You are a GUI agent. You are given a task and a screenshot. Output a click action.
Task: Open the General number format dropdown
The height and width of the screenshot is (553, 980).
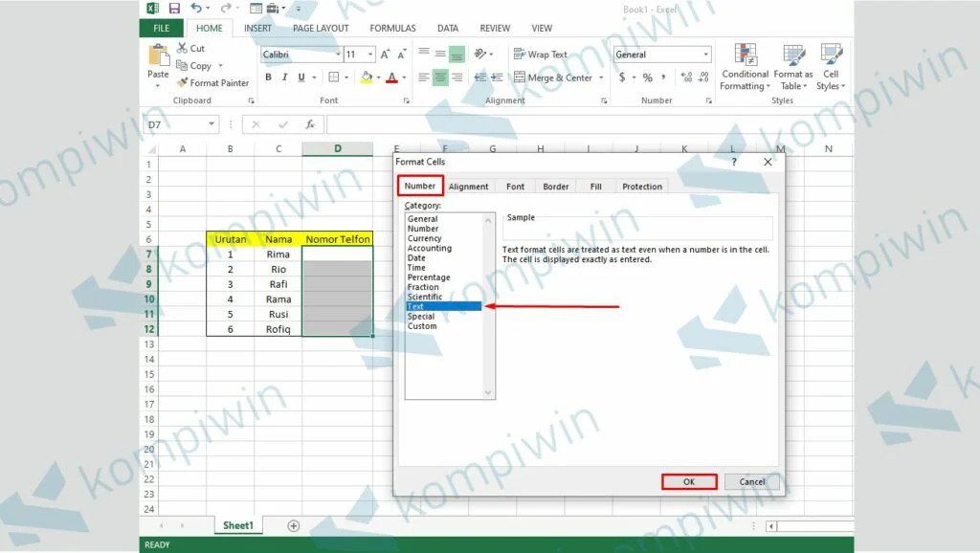click(x=706, y=55)
